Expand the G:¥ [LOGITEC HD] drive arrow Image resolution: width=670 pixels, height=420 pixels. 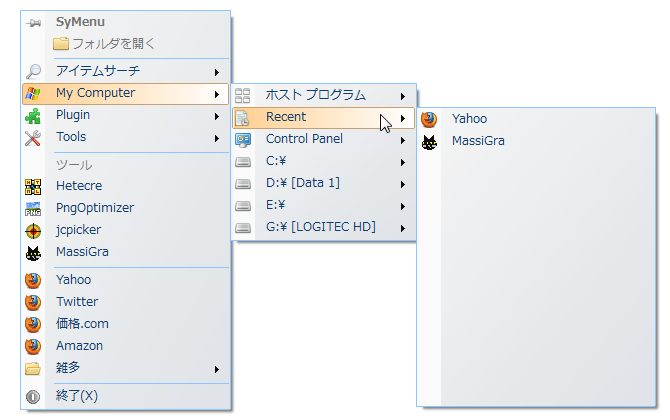click(403, 228)
